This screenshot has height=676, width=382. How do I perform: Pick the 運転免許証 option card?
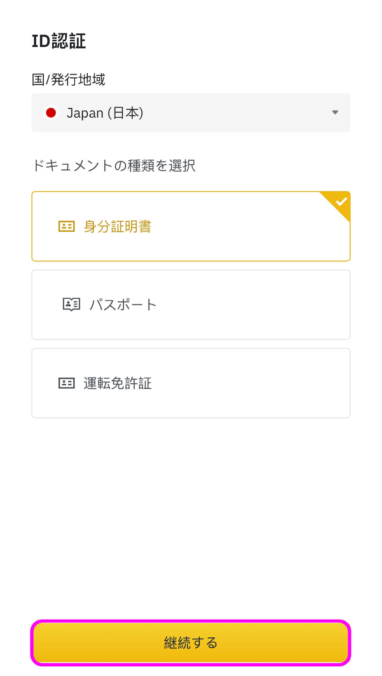click(191, 383)
